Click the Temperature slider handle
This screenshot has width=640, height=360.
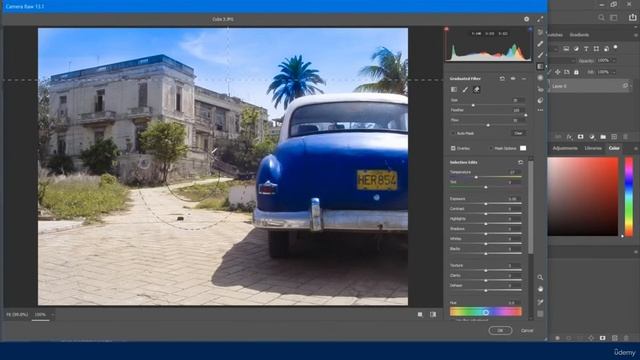(476, 177)
